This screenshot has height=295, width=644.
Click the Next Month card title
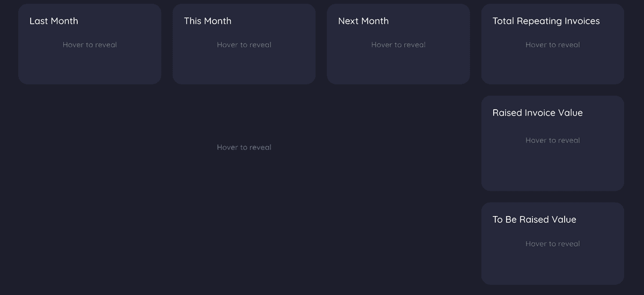363,21
